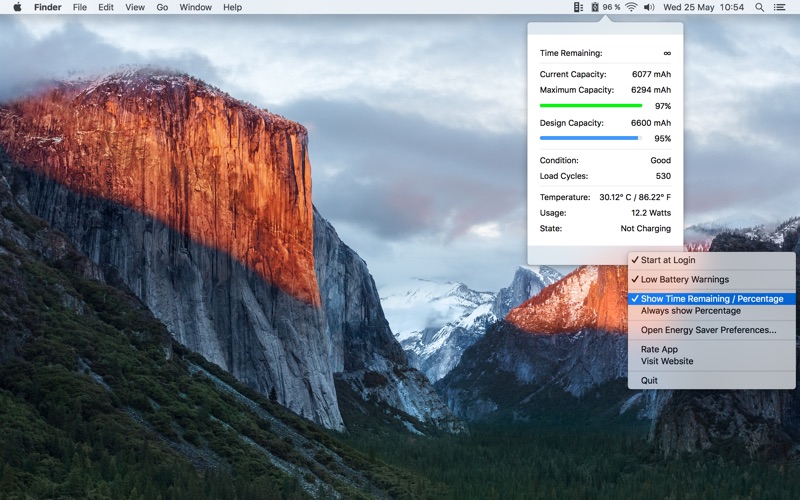Choose Quit from the context menu
800x500 pixels.
[x=650, y=380]
